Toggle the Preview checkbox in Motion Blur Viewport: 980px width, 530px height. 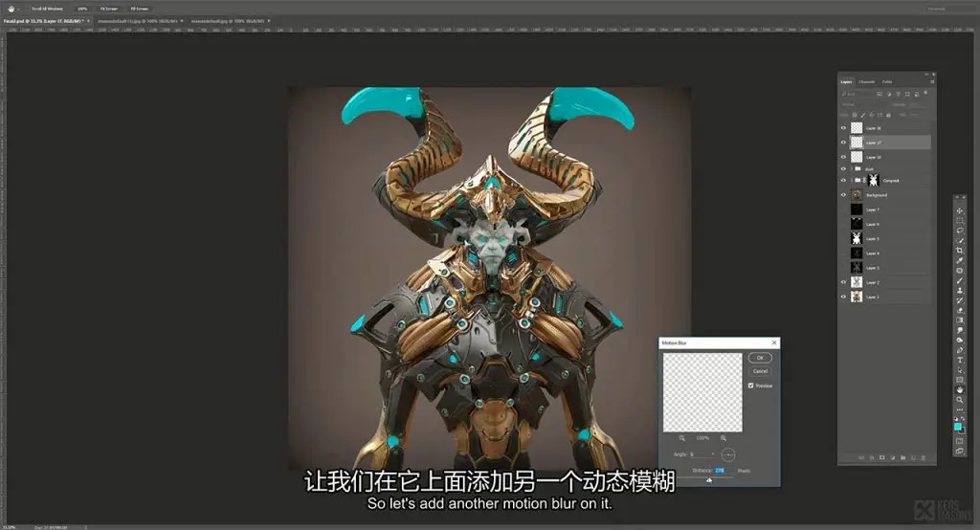point(750,386)
